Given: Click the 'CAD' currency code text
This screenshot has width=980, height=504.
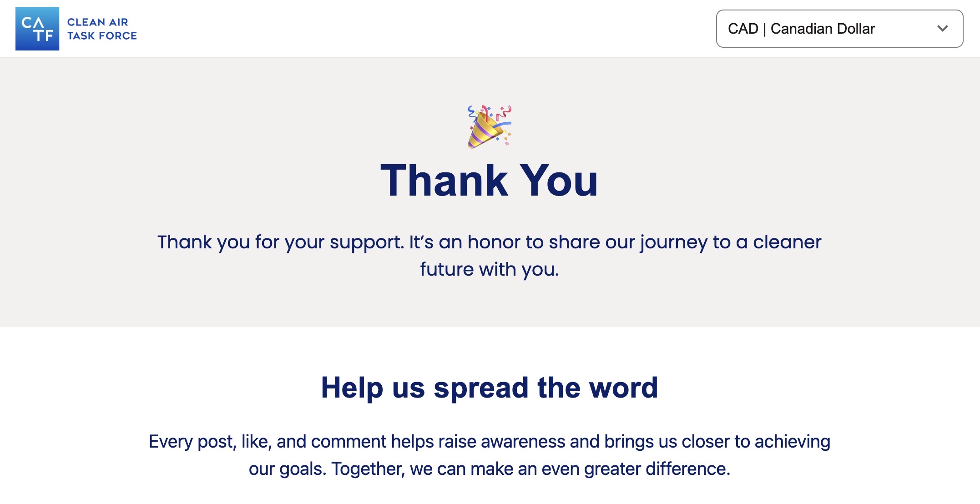Looking at the screenshot, I should click(743, 29).
